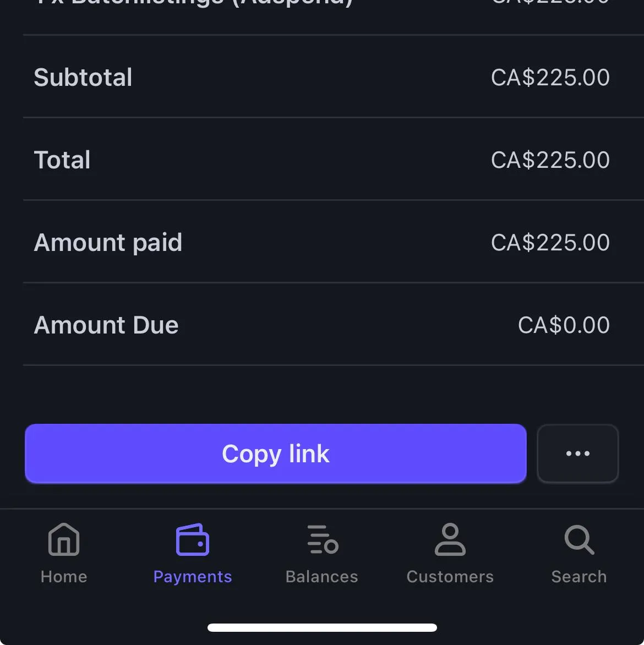This screenshot has width=644, height=645.
Task: Tap the Customers person icon
Action: [450, 539]
